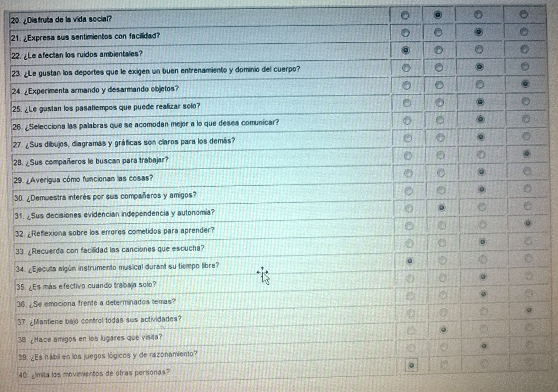Choose the second option for question 33
558x392 pixels.
coord(442,242)
